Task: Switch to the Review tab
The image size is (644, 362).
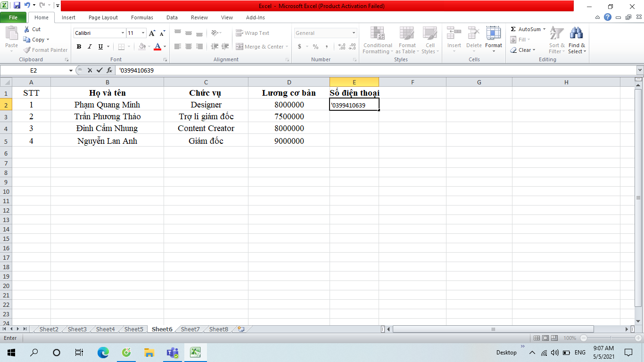Action: [x=199, y=17]
